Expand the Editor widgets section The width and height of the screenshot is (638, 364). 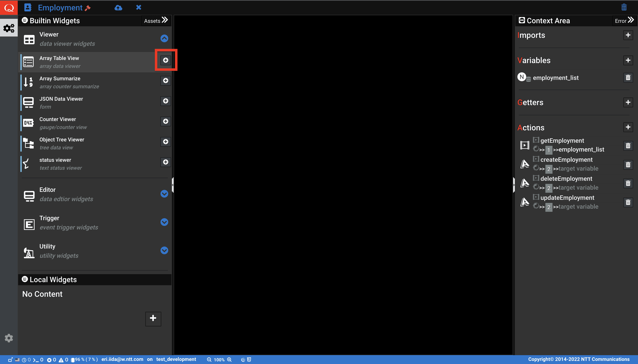point(164,194)
